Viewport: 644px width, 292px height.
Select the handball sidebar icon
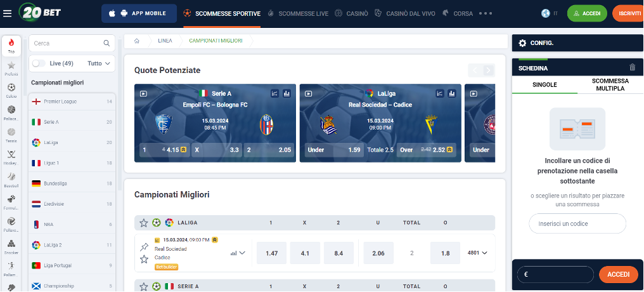click(11, 268)
